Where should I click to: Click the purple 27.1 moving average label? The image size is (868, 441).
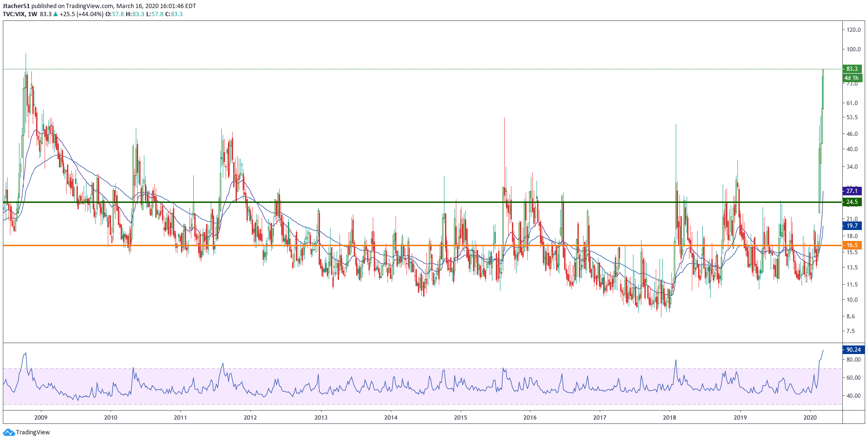click(x=852, y=191)
